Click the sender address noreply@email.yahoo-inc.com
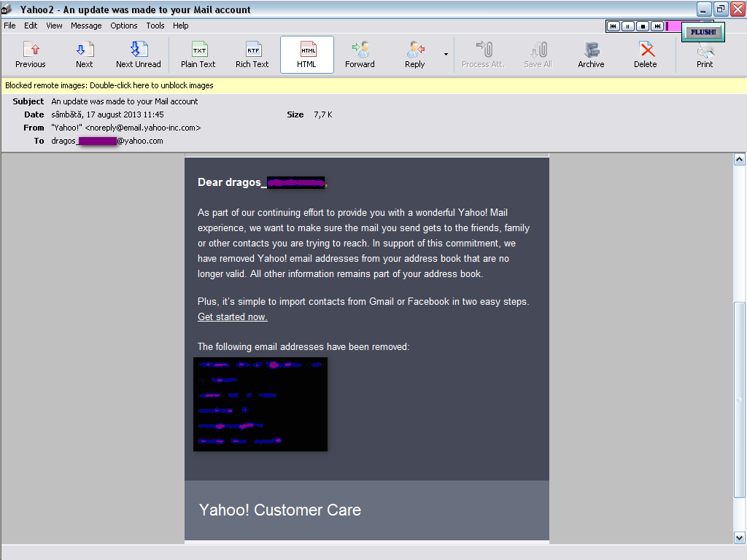The height and width of the screenshot is (560, 747). pyautogui.click(x=143, y=128)
